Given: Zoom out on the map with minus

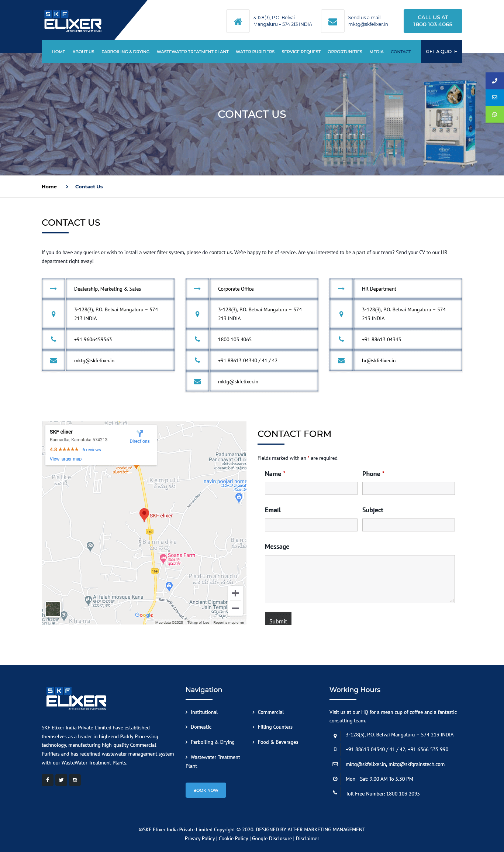Looking at the screenshot, I should tap(235, 608).
